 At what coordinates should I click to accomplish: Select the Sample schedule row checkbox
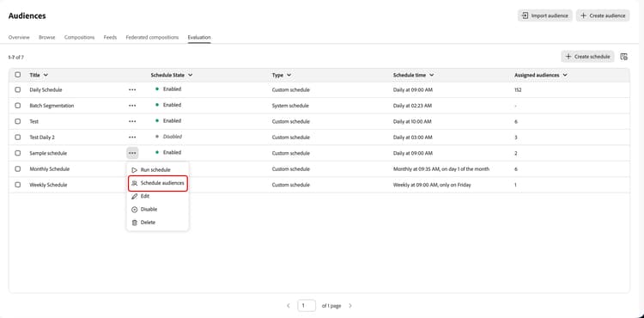tap(18, 153)
